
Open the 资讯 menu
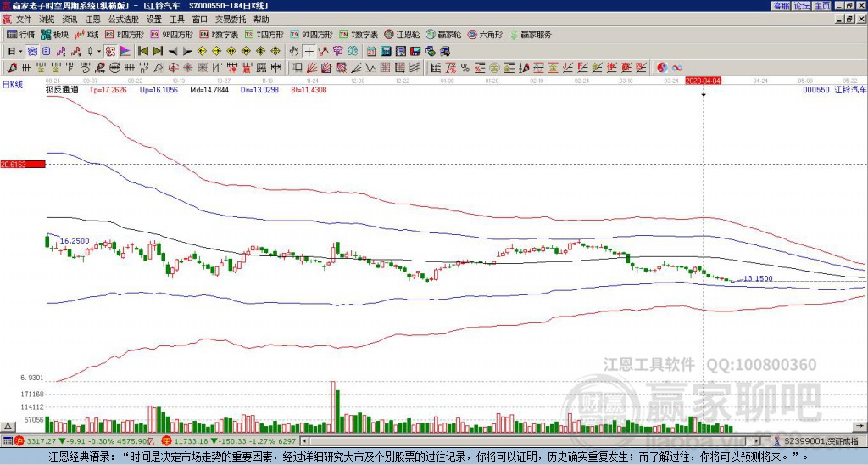point(70,20)
